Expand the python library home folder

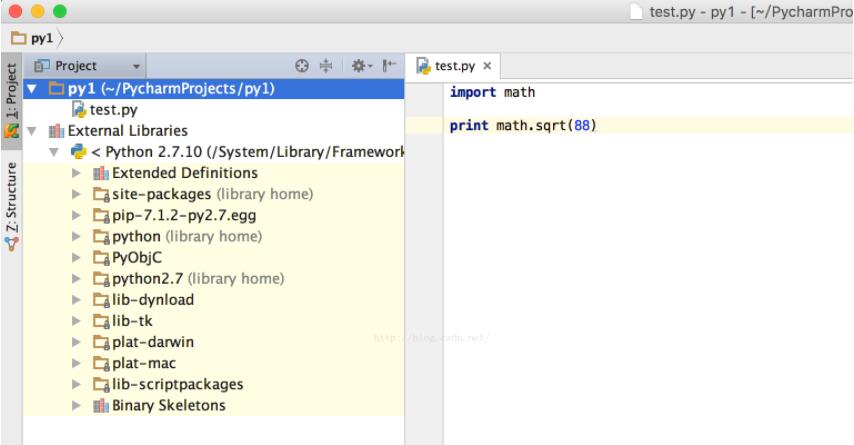76,236
